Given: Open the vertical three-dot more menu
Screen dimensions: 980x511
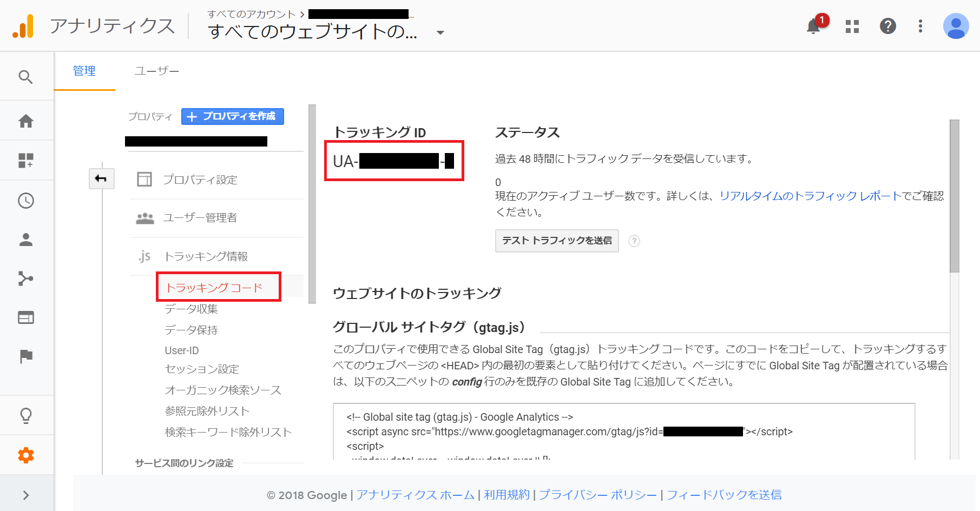Looking at the screenshot, I should tap(920, 26).
